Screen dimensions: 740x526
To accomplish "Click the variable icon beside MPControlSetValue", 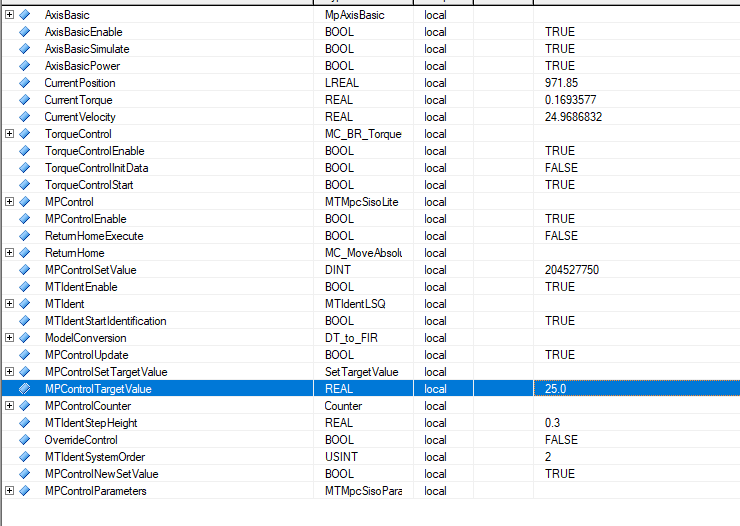I will point(25,269).
